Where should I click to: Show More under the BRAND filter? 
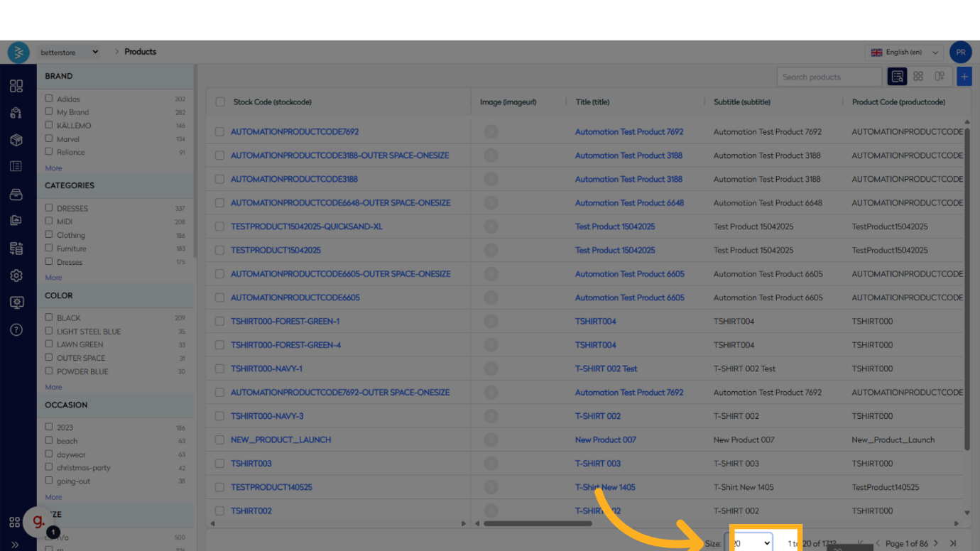[53, 168]
